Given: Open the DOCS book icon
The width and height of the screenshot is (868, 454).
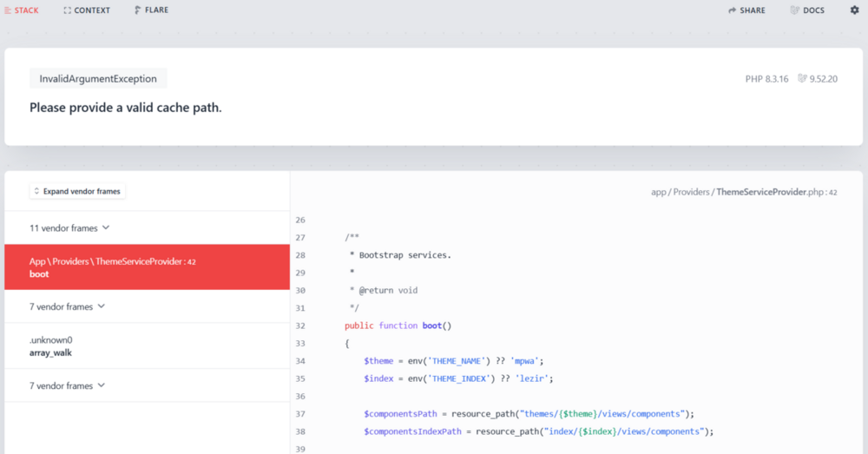Looking at the screenshot, I should click(x=795, y=10).
